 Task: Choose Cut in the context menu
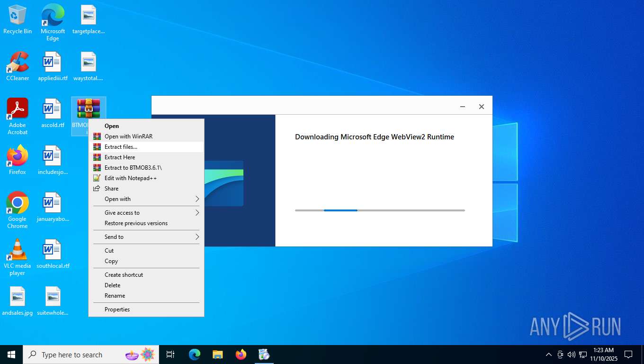pos(146,251)
